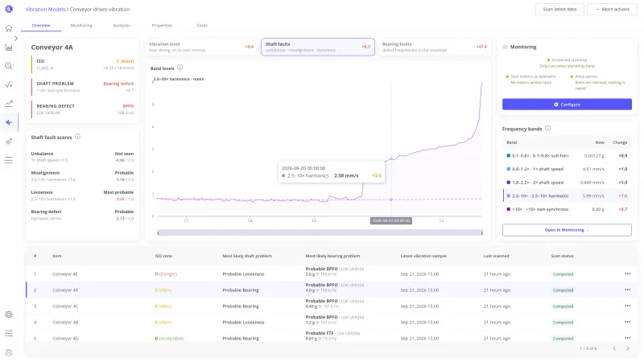Open the trend line sidebar icon

9,104
